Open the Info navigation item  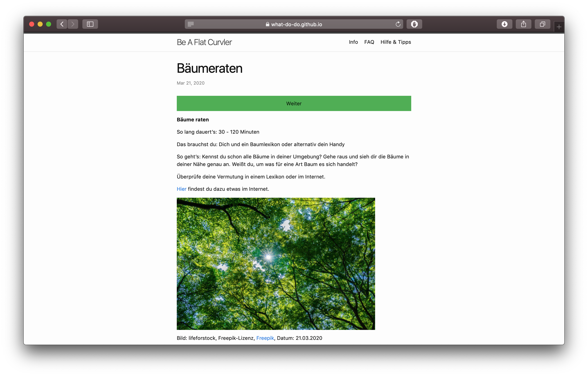[353, 42]
